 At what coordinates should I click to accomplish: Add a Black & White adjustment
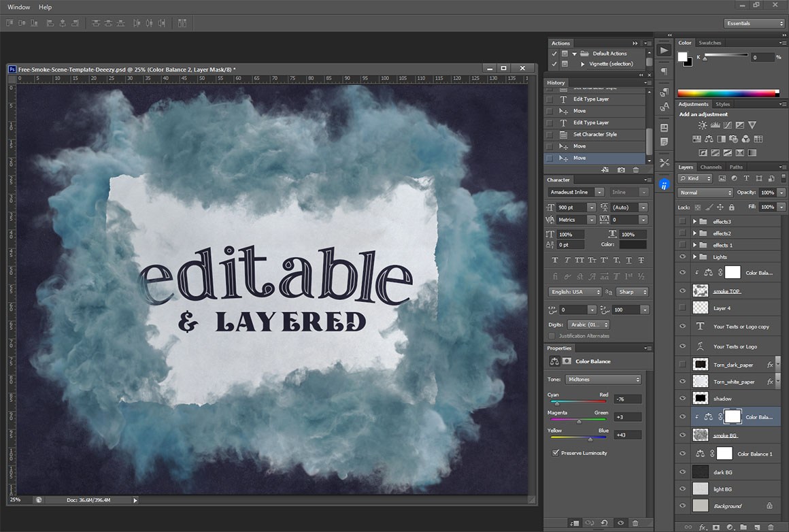tap(721, 139)
